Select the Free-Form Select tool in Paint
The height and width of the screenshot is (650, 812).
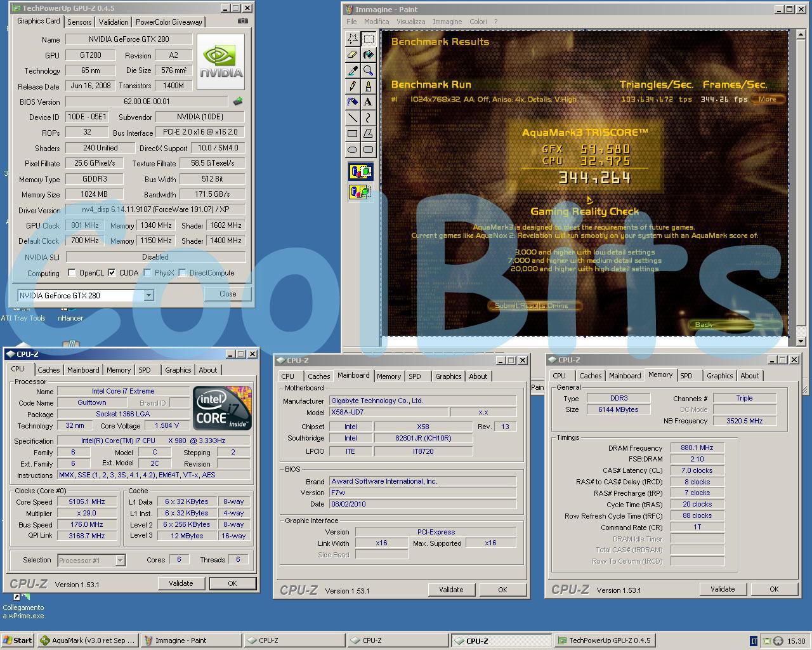click(x=353, y=39)
